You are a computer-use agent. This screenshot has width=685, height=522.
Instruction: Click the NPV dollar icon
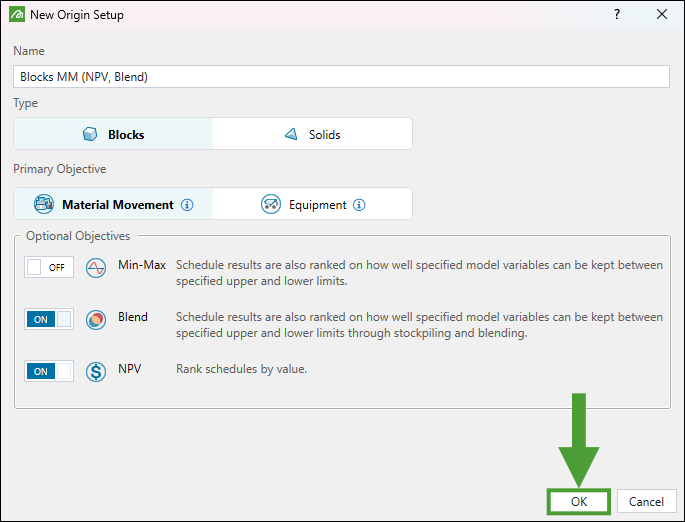pyautogui.click(x=96, y=371)
